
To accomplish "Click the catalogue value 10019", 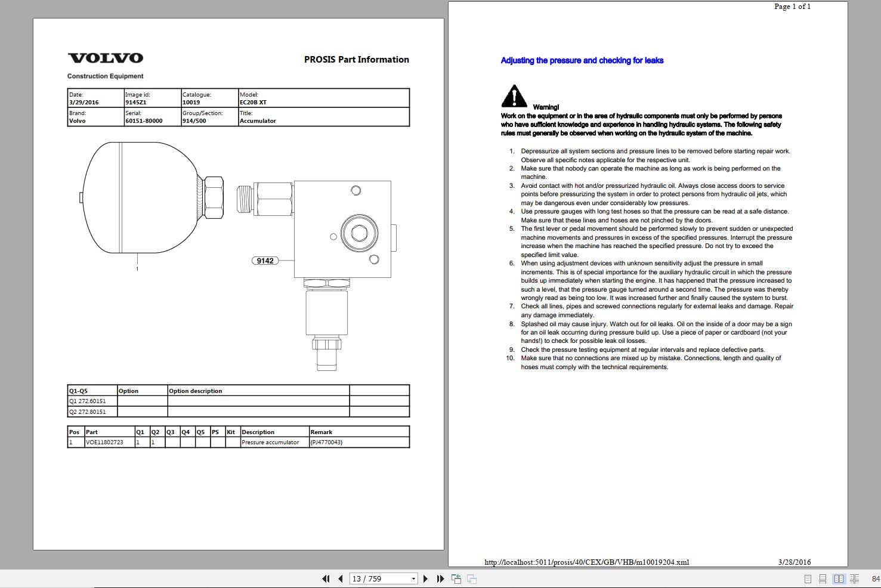I will coord(191,103).
